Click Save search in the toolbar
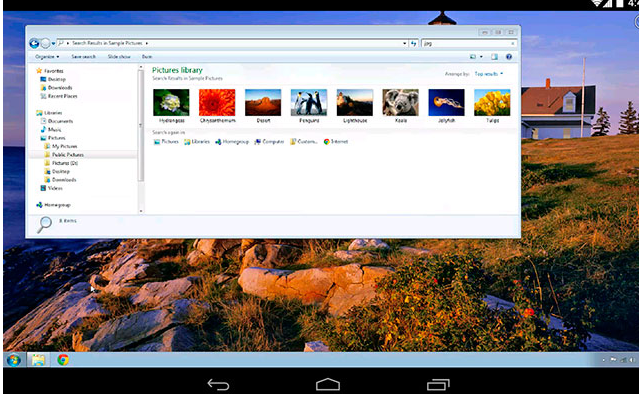 pos(84,57)
